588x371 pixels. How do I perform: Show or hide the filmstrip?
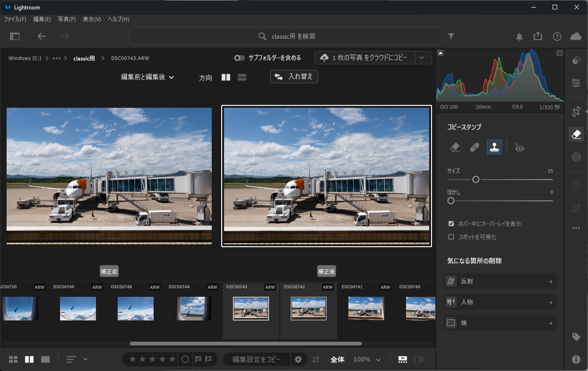[402, 359]
